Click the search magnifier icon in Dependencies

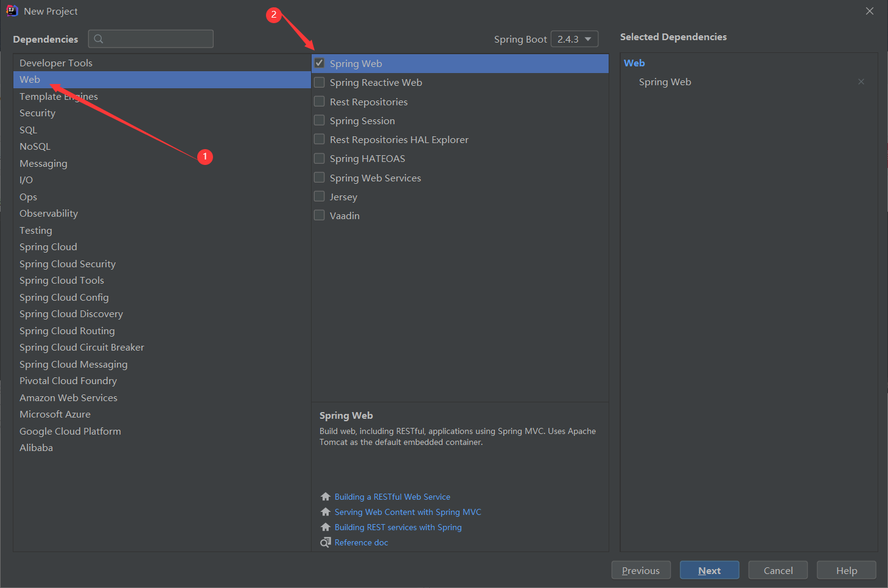click(99, 39)
